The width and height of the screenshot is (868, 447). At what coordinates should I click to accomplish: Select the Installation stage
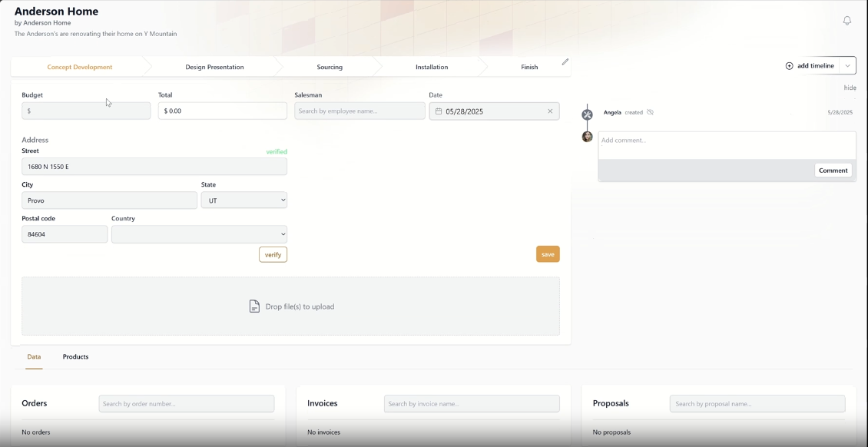coord(432,67)
